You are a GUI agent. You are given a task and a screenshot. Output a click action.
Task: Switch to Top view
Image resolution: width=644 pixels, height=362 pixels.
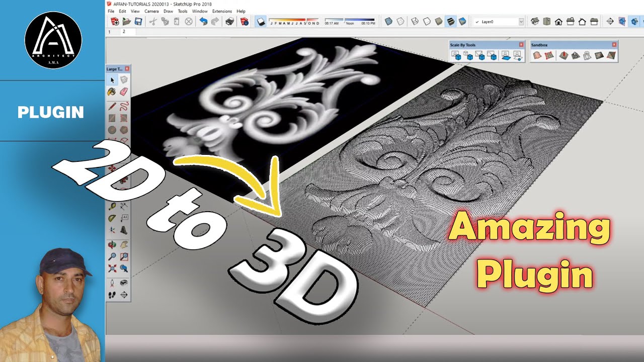(x=546, y=22)
